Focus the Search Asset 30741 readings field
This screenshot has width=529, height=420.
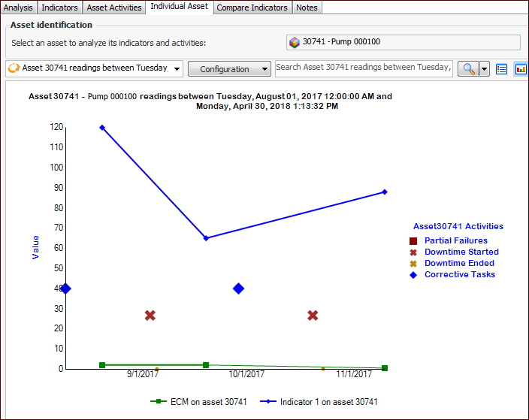364,68
